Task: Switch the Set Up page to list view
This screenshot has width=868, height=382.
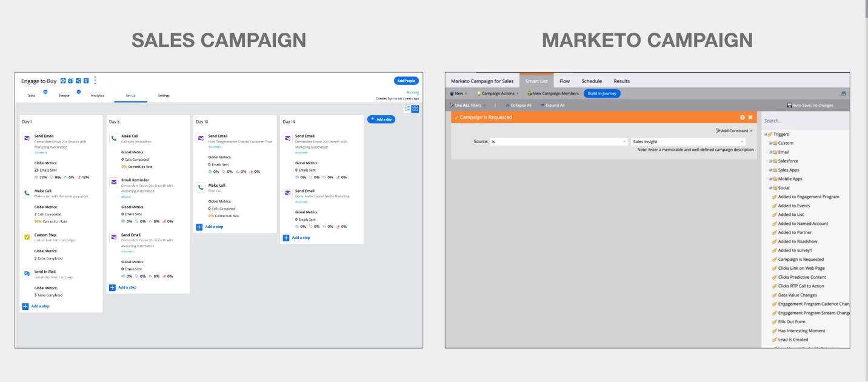Action: [407, 109]
